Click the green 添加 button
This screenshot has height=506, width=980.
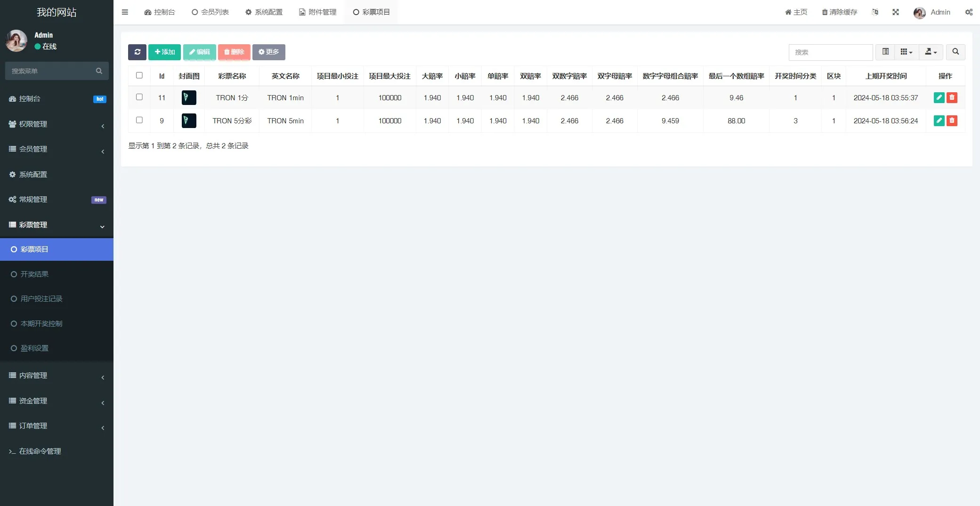pos(164,52)
